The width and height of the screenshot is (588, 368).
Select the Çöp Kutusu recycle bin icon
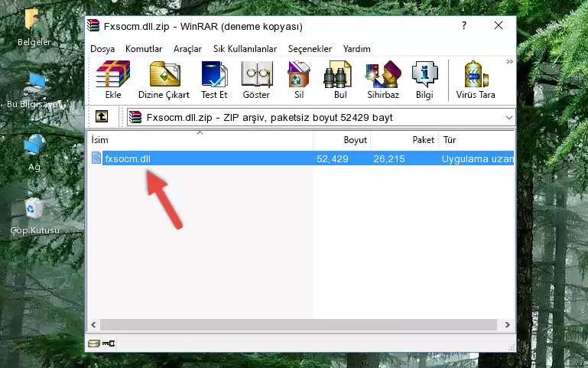pos(34,217)
